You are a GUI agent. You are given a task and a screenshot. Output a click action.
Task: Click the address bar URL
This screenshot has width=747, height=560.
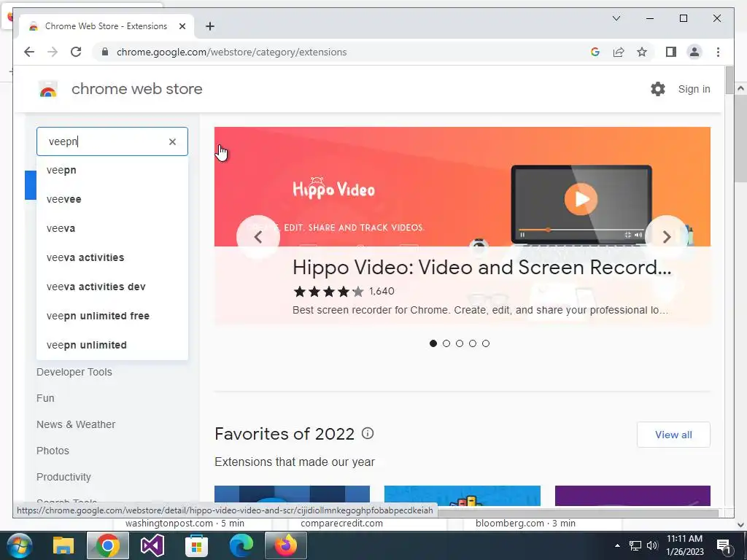tap(231, 52)
